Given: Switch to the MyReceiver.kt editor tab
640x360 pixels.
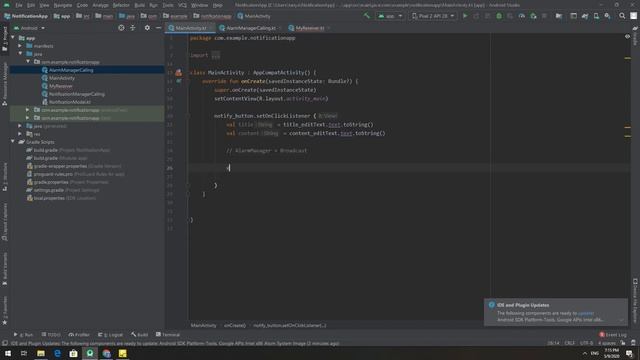Looking at the screenshot, I should pos(309,28).
